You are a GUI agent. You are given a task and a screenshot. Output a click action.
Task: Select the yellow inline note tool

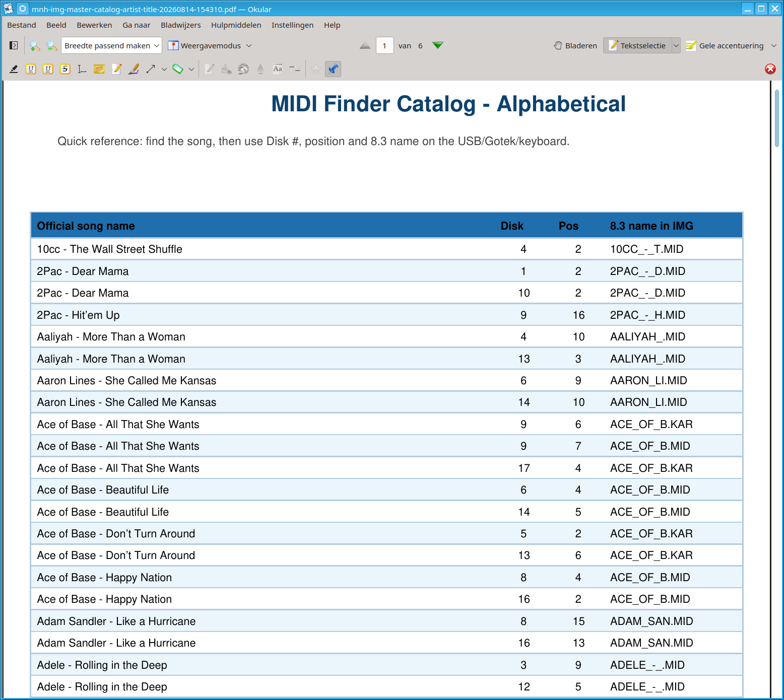point(99,69)
